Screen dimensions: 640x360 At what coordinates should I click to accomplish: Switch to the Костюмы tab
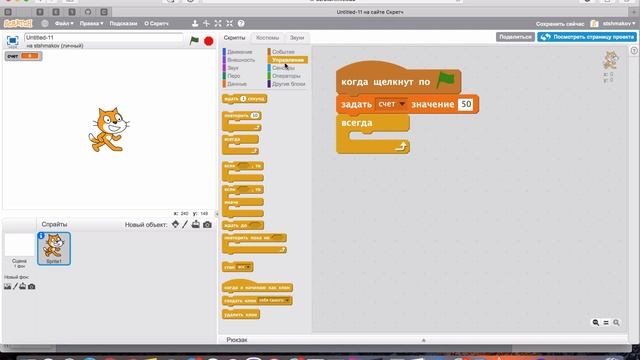pyautogui.click(x=267, y=38)
